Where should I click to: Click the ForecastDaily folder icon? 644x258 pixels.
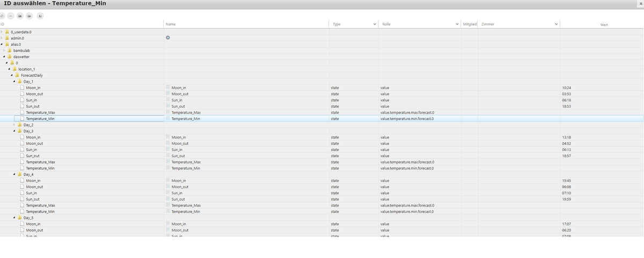pyautogui.click(x=18, y=75)
